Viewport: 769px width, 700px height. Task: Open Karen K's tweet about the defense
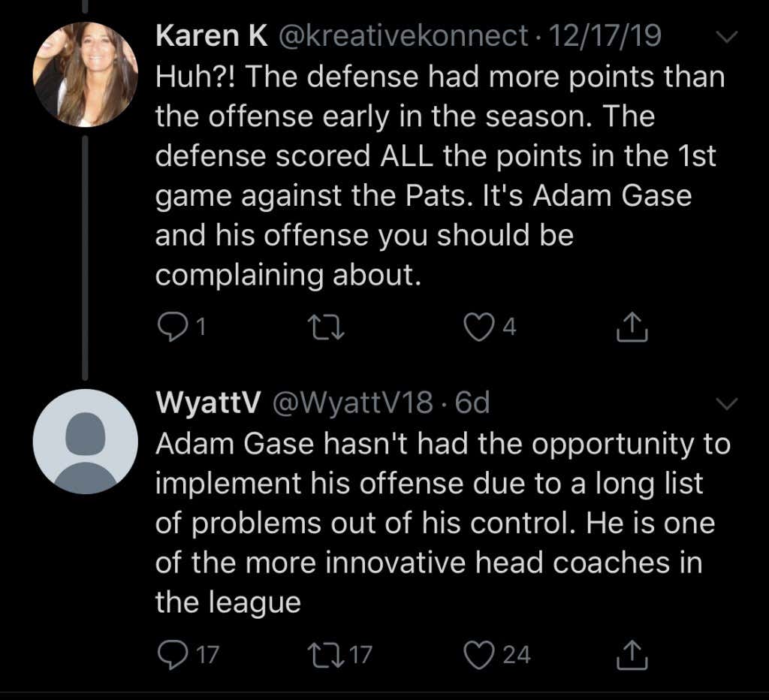point(436,175)
